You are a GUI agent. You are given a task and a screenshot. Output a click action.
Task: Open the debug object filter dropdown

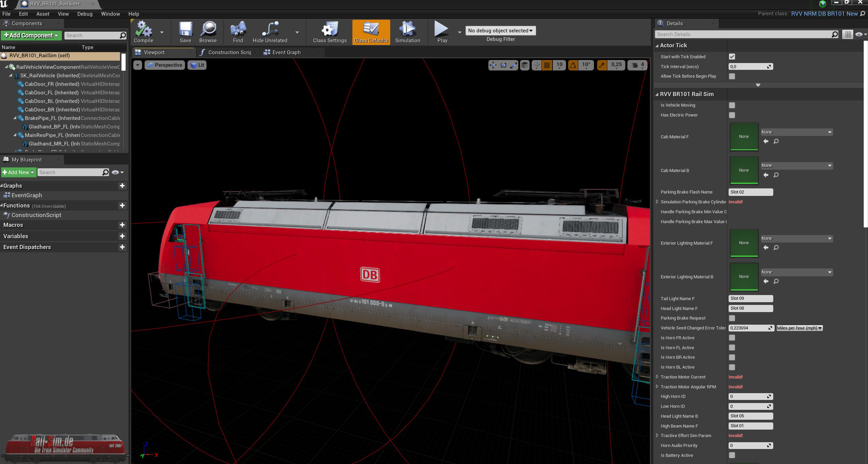500,31
